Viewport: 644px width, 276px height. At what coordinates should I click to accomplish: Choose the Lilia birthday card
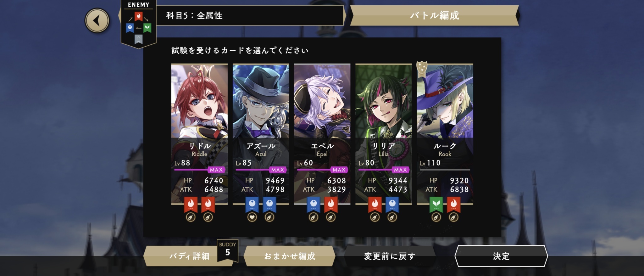(x=383, y=134)
